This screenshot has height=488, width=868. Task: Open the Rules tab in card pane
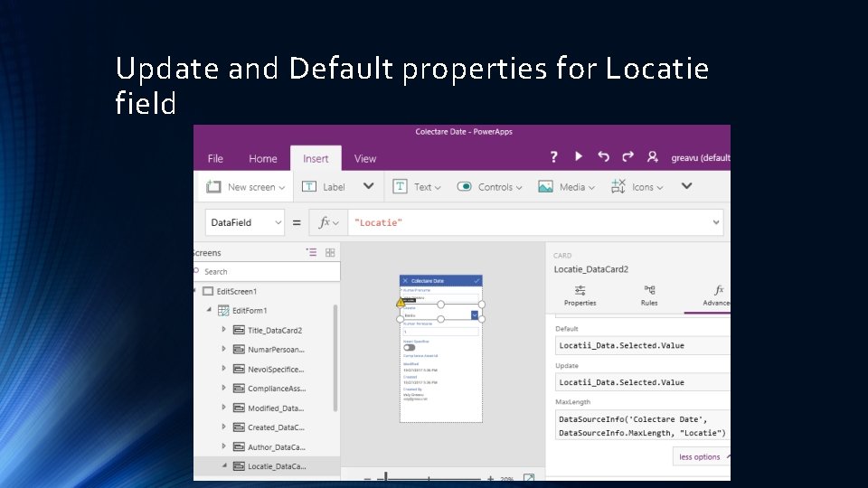[x=649, y=296]
